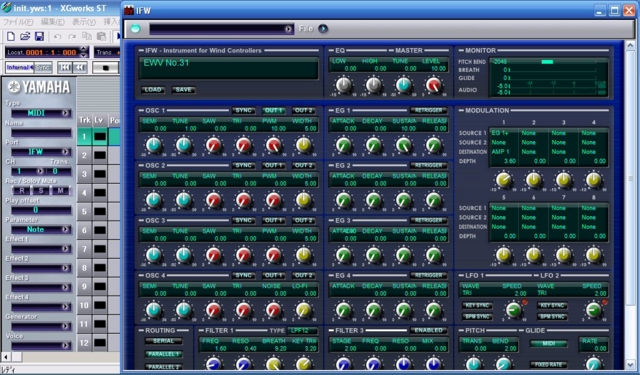Click the LOAD patch button
Image resolution: width=640 pixels, height=375 pixels.
point(153,90)
